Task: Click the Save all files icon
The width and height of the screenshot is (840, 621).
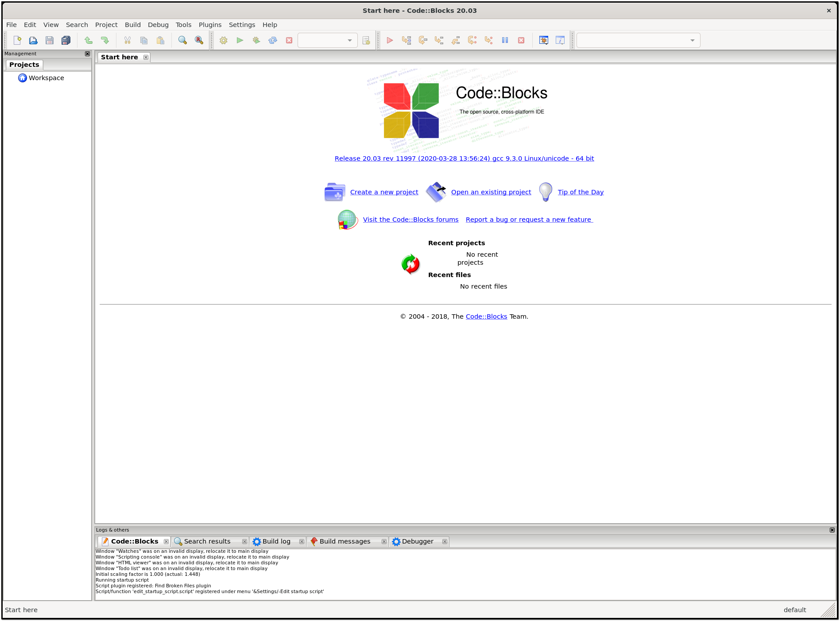Action: [66, 40]
